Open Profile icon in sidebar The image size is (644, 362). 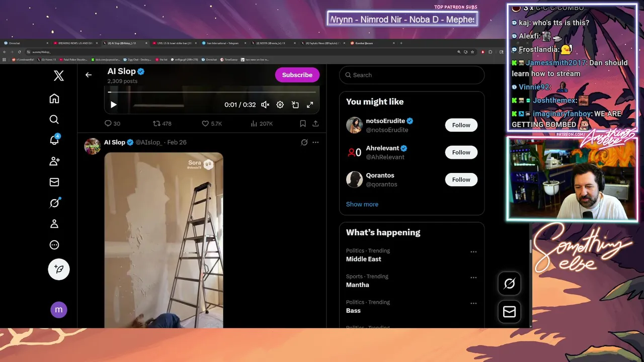point(54,224)
